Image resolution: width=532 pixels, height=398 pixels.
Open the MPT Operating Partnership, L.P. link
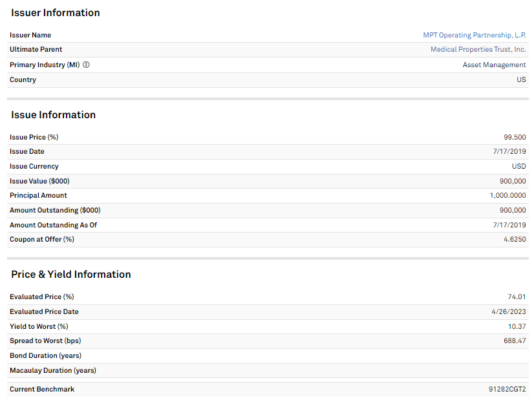(474, 35)
